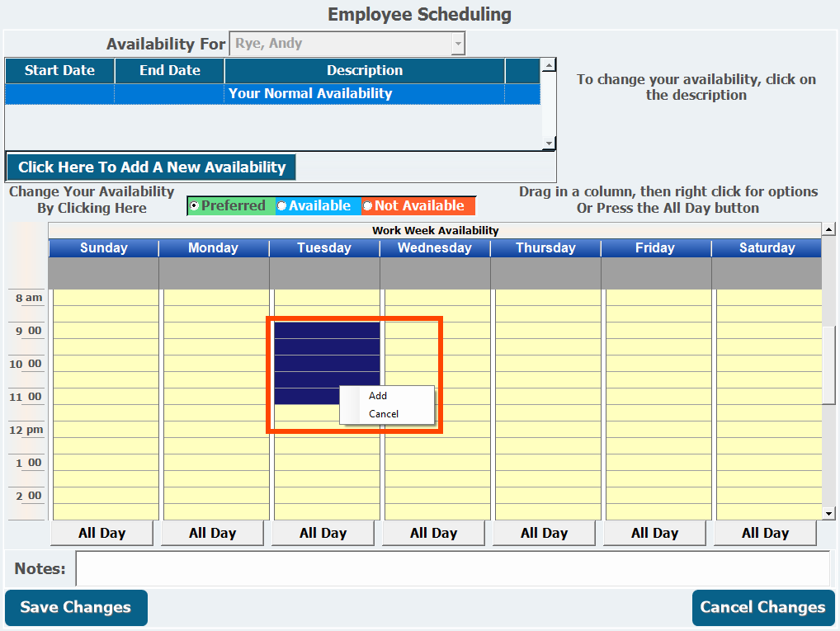Click Save Changes button
The width and height of the screenshot is (840, 631).
pyautogui.click(x=76, y=608)
